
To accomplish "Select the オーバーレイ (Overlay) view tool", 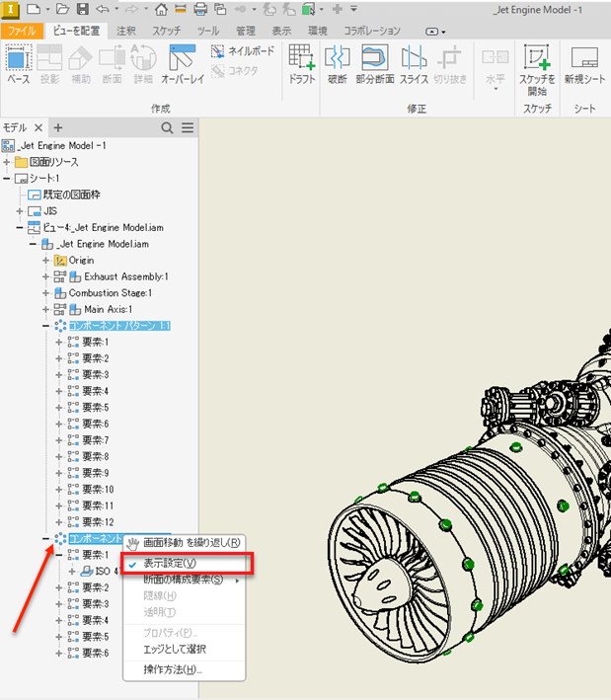I will (182, 65).
